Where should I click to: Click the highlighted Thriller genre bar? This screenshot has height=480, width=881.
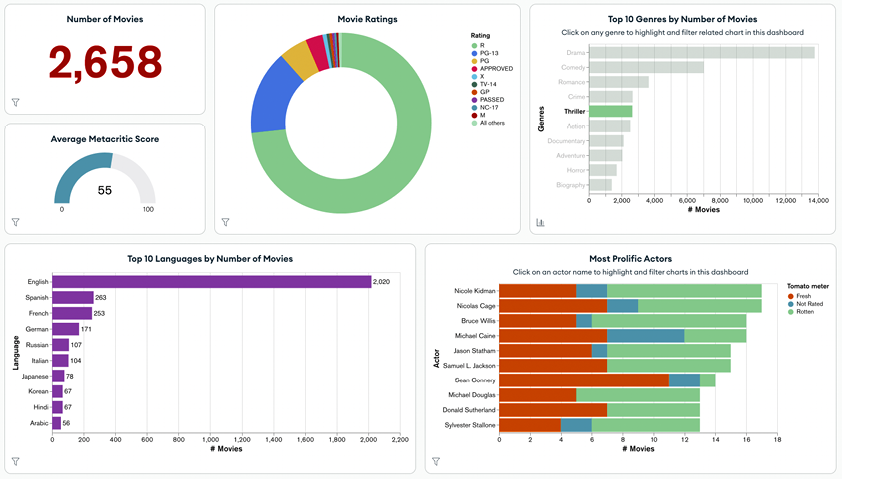pyautogui.click(x=611, y=111)
